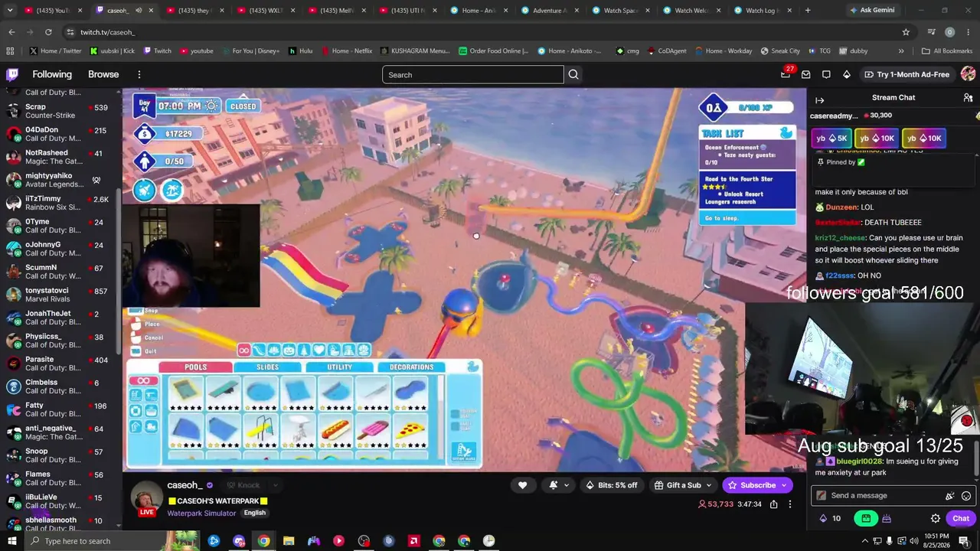Open the Hulu bookmark
The height and width of the screenshot is (551, 980).
tap(301, 51)
